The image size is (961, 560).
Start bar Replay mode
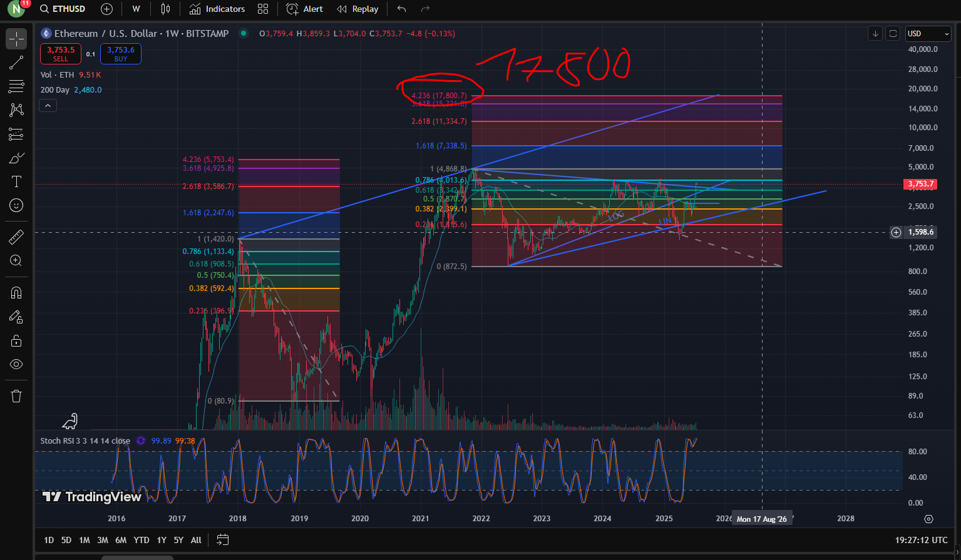coord(357,9)
